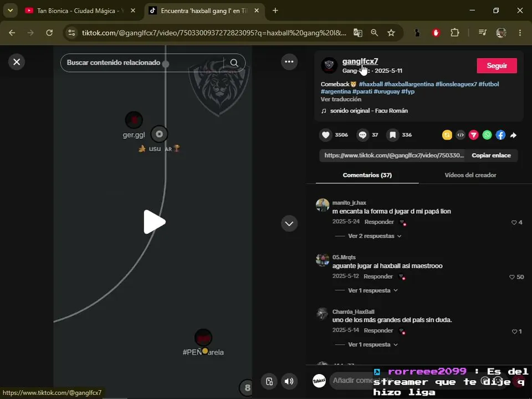Open manito_jr.hax commenter profile

pyautogui.click(x=349, y=203)
